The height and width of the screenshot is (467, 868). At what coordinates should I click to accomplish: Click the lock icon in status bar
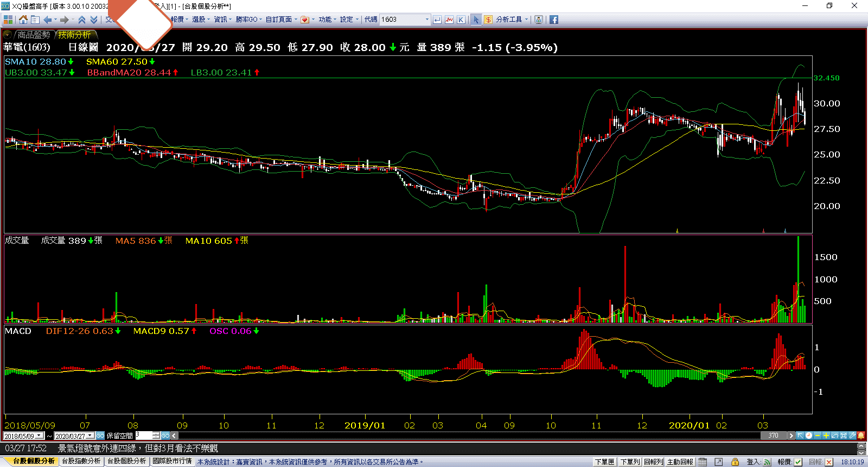(735, 462)
